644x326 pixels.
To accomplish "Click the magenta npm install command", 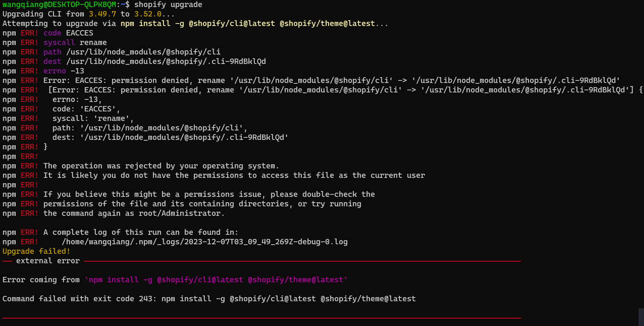I will (216, 280).
